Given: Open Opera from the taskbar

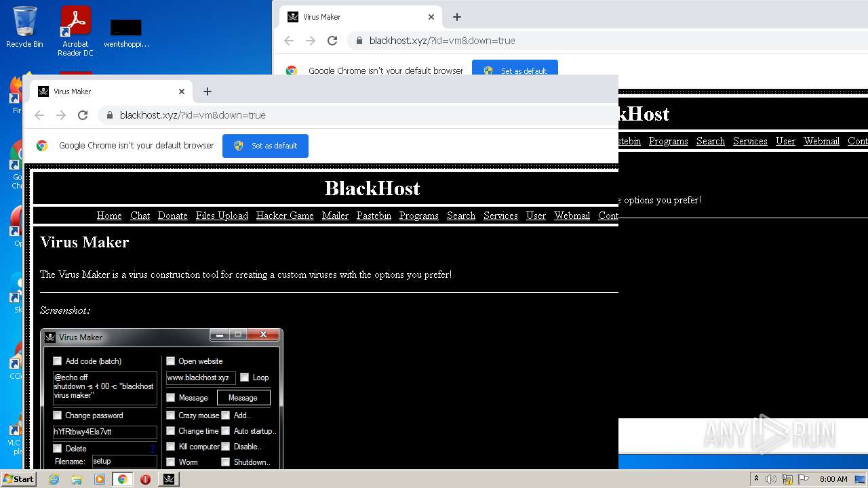Looking at the screenshot, I should coord(145,479).
